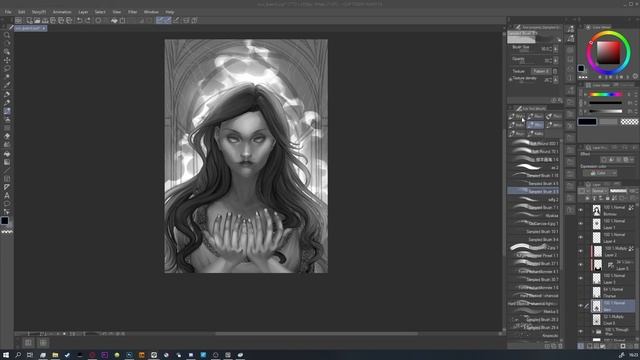Open the Layer menu
Image resolution: width=640 pixels, height=360 pixels.
pyautogui.click(x=83, y=12)
